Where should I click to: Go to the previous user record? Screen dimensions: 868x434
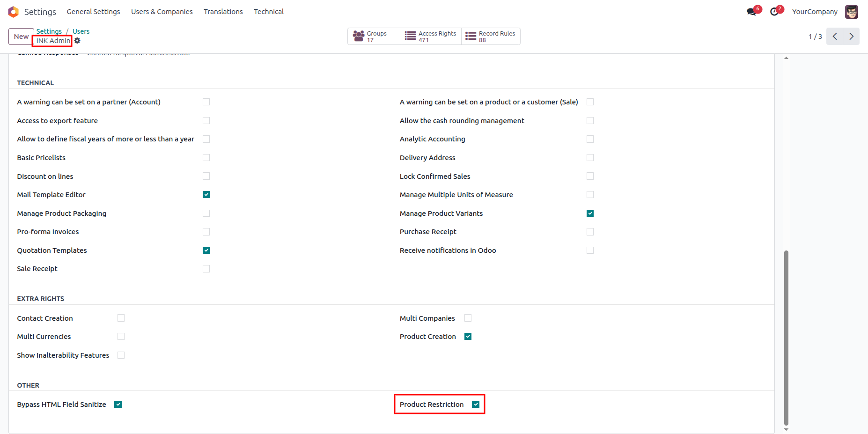click(835, 37)
